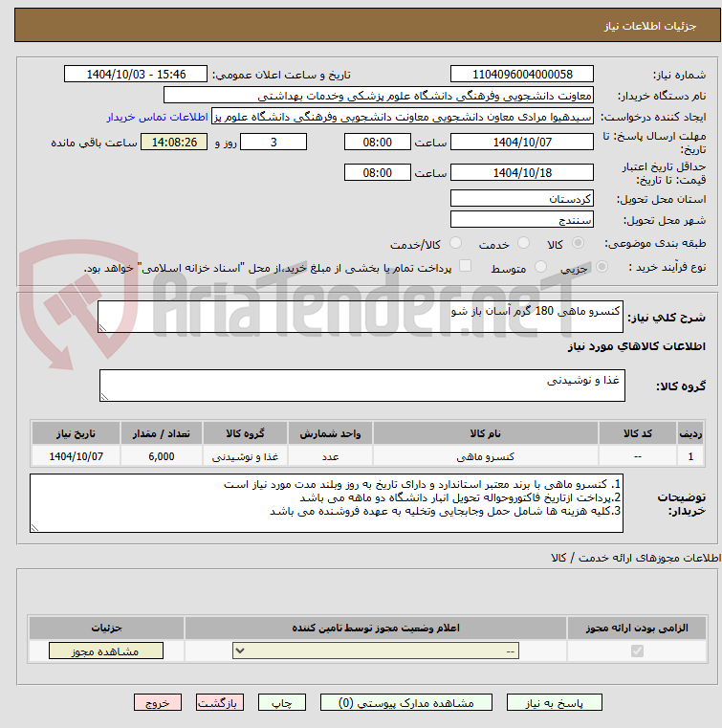Click the نام کالا column header

[486, 433]
